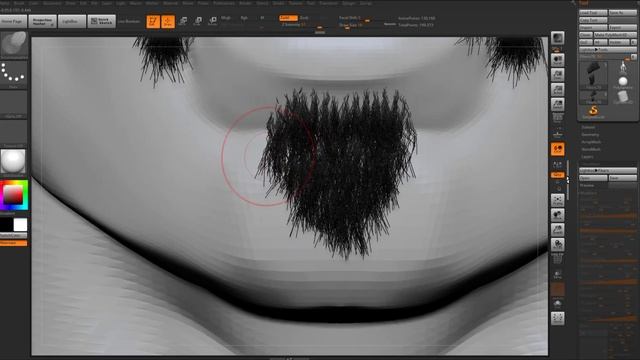Select the fiber mesh tool thumbnail
The image size is (640, 360).
(x=593, y=76)
